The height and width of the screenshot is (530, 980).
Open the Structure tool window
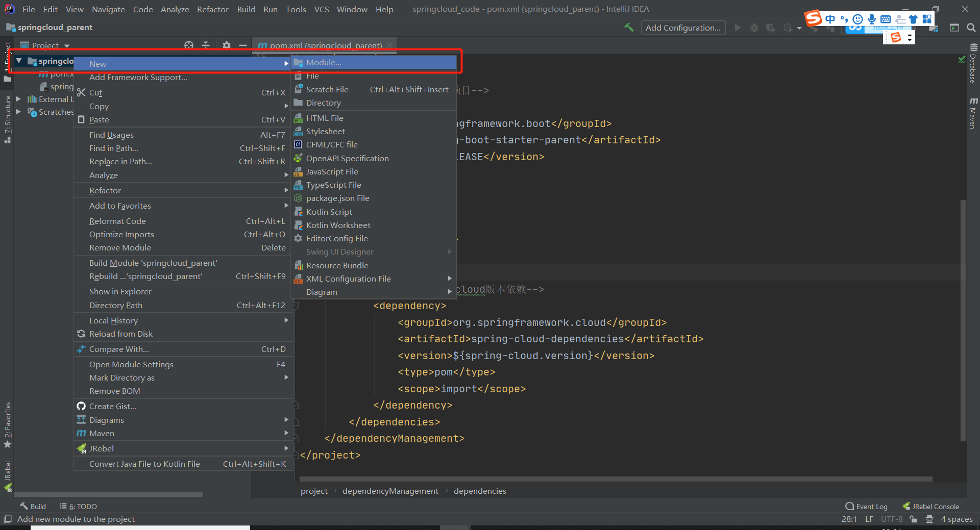tap(8, 119)
